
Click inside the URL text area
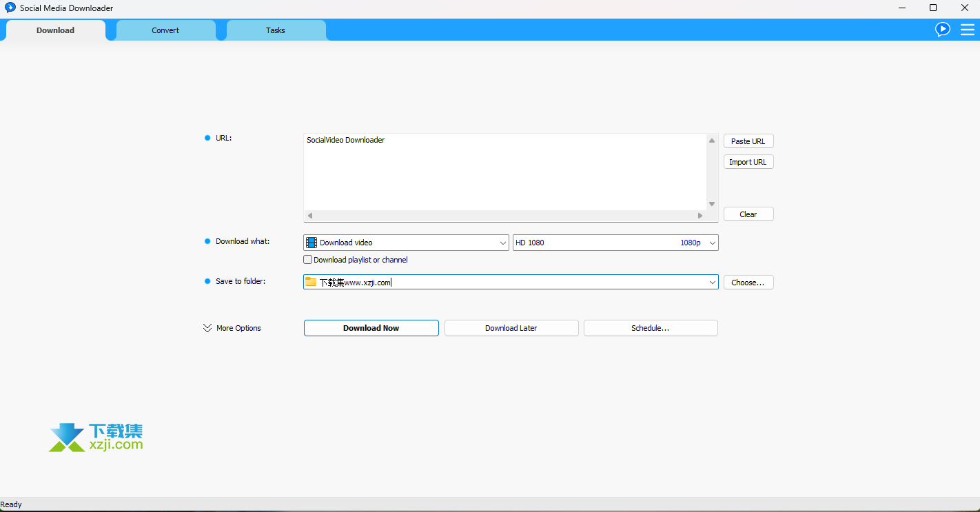[x=505, y=172]
